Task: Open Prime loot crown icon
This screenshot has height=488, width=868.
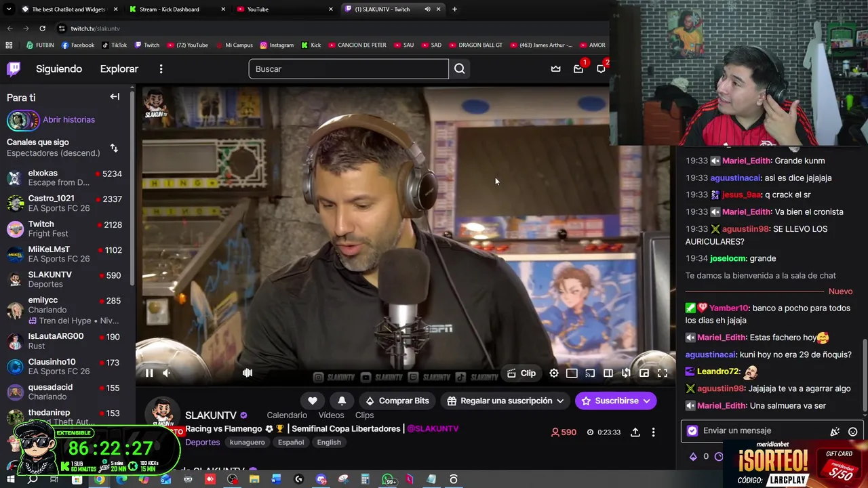Action: click(556, 68)
